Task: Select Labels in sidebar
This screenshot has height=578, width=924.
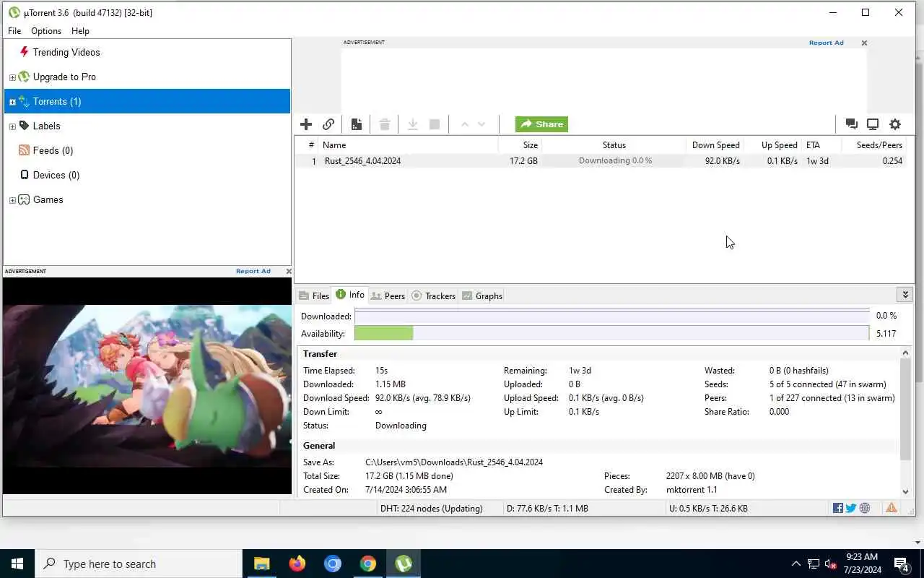Action: [47, 126]
